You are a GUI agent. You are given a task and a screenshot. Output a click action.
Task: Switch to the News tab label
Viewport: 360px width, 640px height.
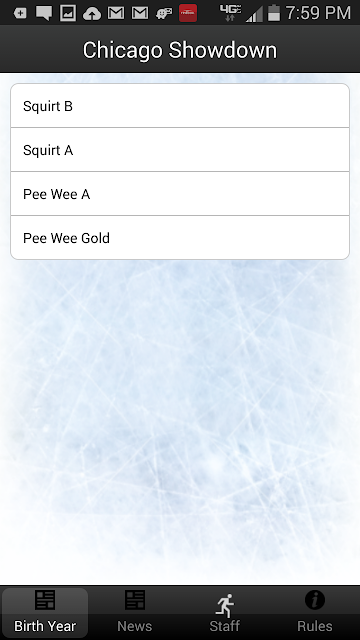[x=135, y=626]
